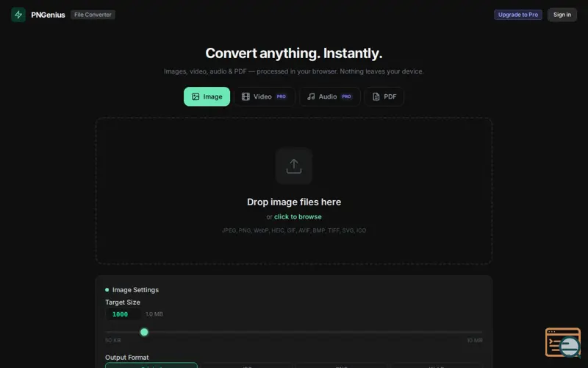Click the '50 KB' slider minimum label
Viewport: 588px width, 368px height.
coord(113,340)
